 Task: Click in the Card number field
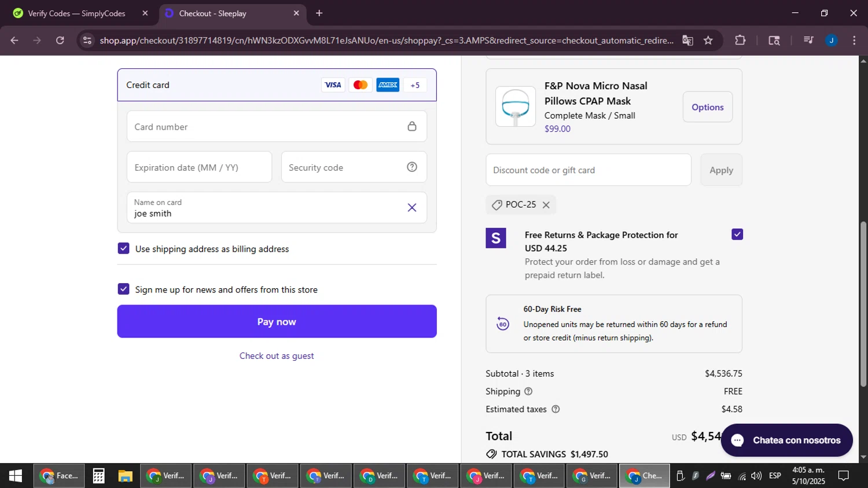(x=277, y=126)
